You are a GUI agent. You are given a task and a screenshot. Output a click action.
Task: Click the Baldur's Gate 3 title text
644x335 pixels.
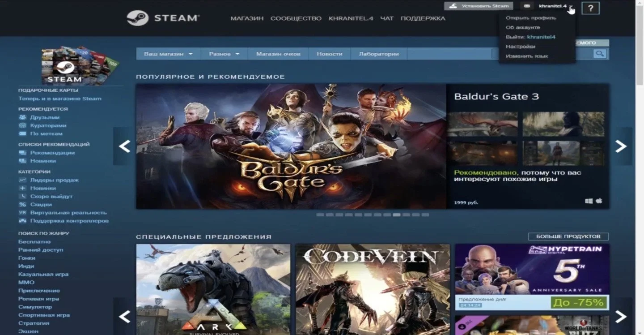pyautogui.click(x=496, y=96)
